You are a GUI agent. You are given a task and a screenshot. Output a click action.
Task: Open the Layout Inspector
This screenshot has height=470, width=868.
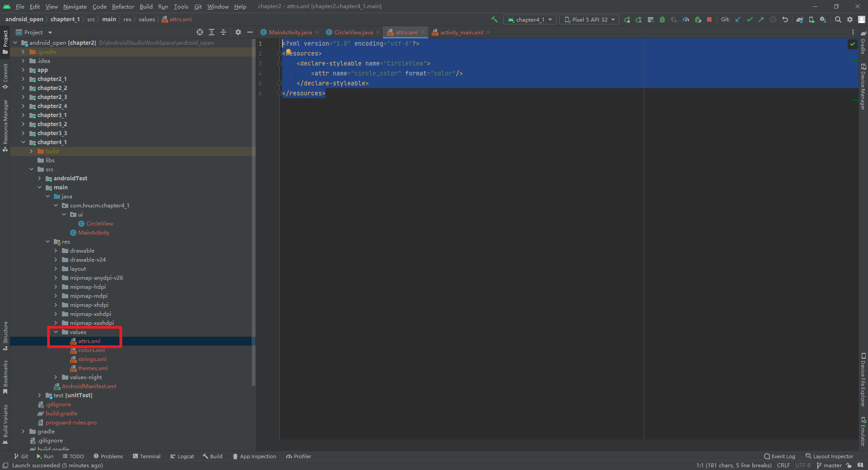click(x=829, y=456)
